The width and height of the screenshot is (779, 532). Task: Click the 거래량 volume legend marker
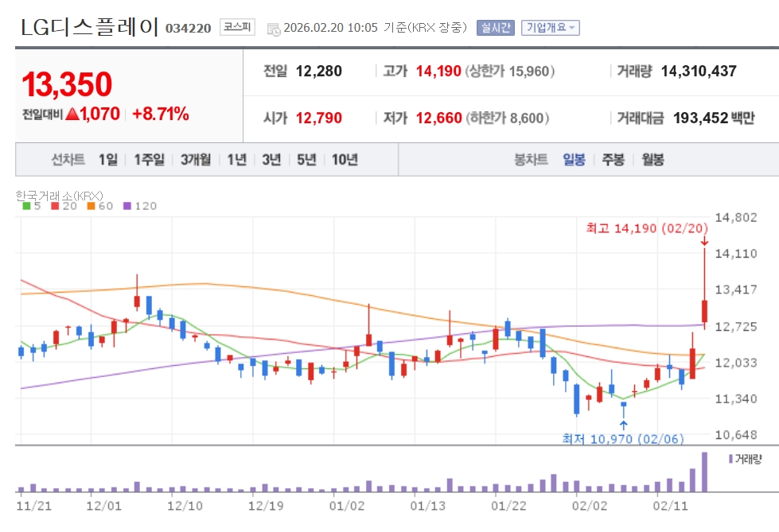point(730,459)
